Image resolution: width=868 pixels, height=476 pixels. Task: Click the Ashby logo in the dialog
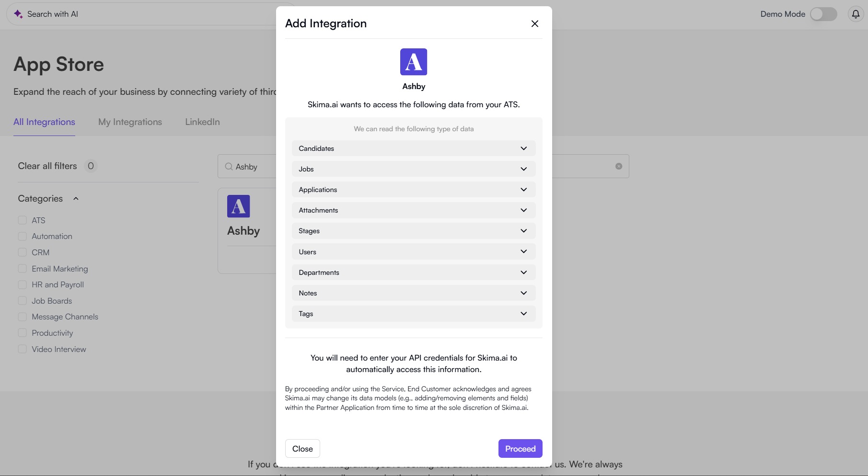[413, 62]
